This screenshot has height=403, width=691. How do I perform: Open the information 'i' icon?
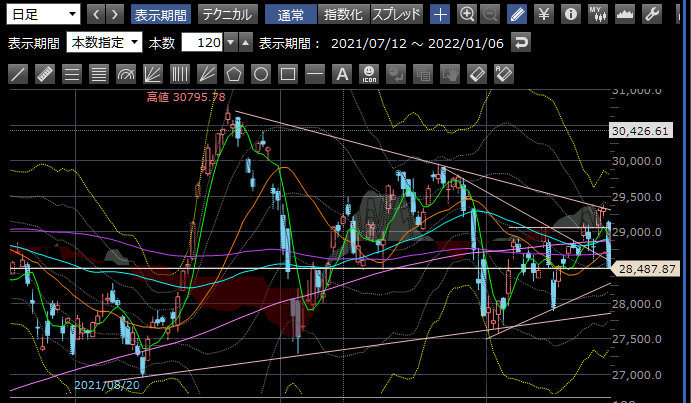pyautogui.click(x=570, y=14)
